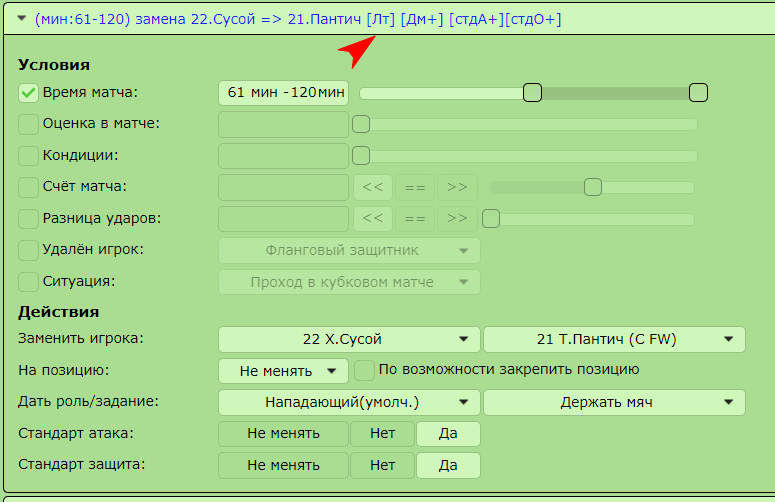Open the substitution rule title link

(298, 19)
